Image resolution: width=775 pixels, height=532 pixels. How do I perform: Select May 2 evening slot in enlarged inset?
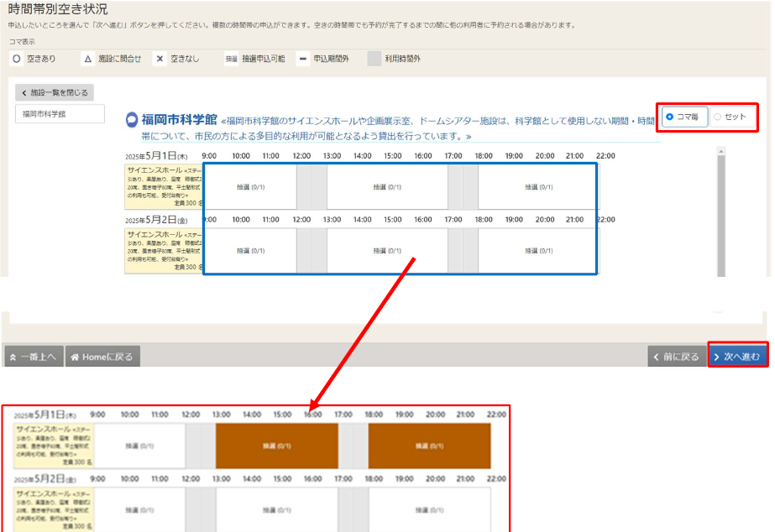click(430, 510)
